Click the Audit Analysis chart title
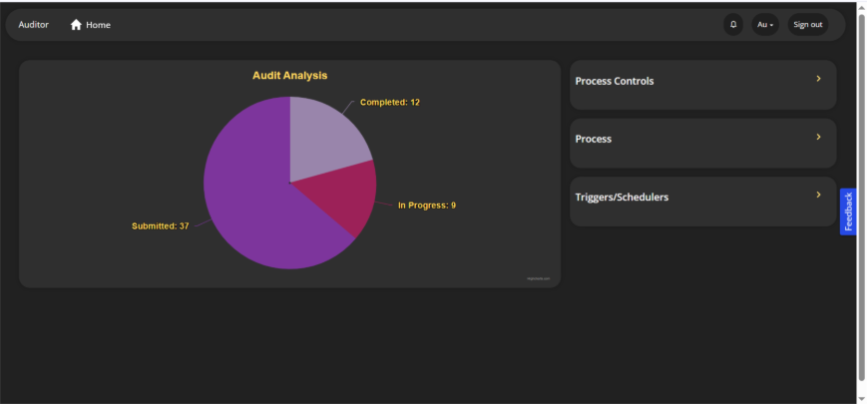The width and height of the screenshot is (868, 404). click(289, 75)
